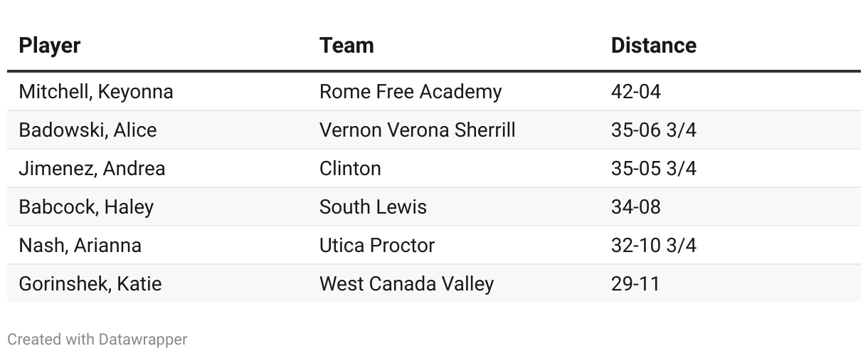Click the Player column header
Image resolution: width=868 pixels, height=356 pixels.
(x=50, y=46)
